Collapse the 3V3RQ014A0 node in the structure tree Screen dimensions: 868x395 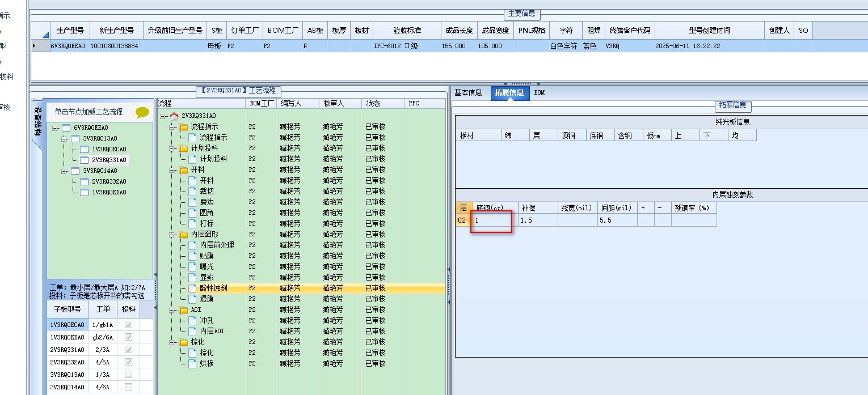tap(65, 171)
